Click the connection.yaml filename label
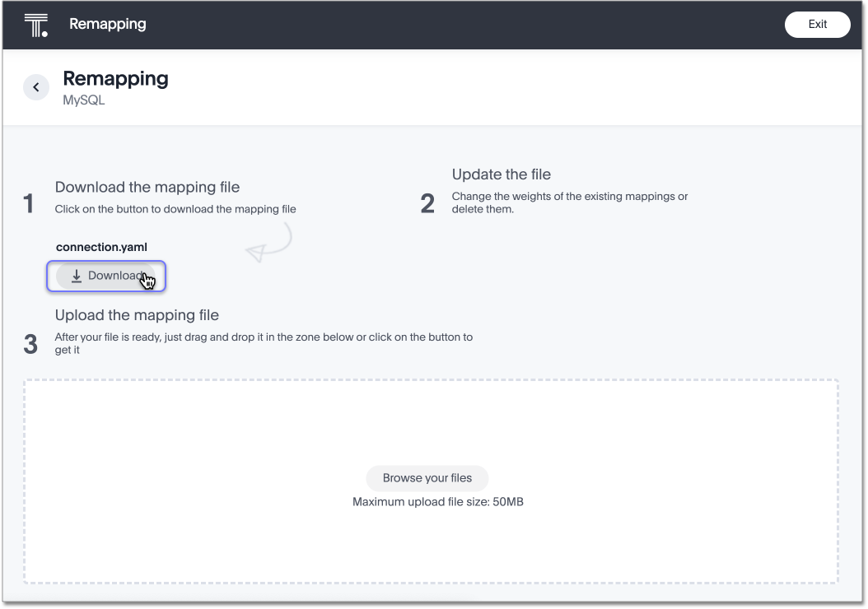Viewport: 868px width, 609px height. 101,247
